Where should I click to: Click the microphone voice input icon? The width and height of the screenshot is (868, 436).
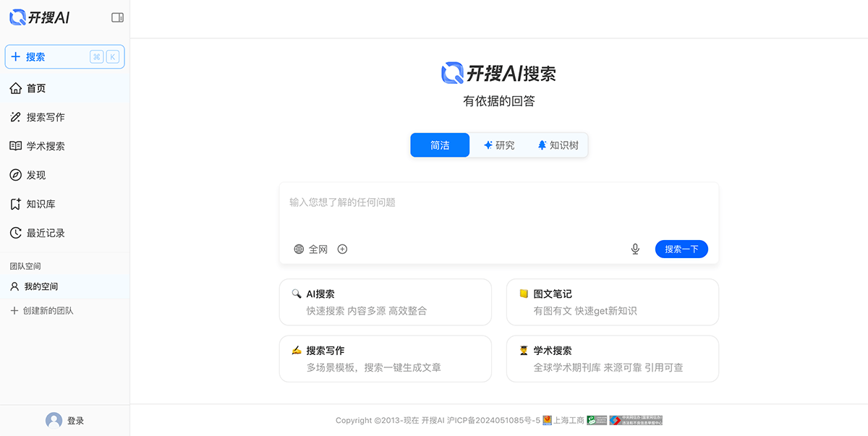pyautogui.click(x=635, y=249)
